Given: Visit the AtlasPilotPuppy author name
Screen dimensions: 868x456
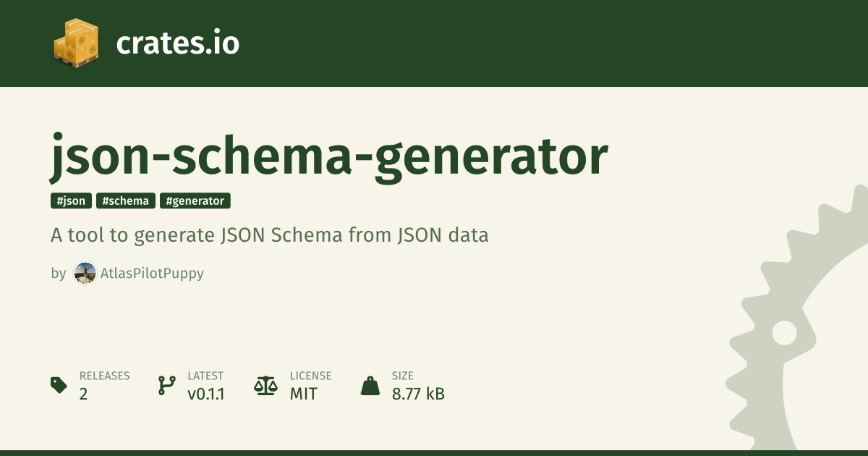Looking at the screenshot, I should (152, 274).
